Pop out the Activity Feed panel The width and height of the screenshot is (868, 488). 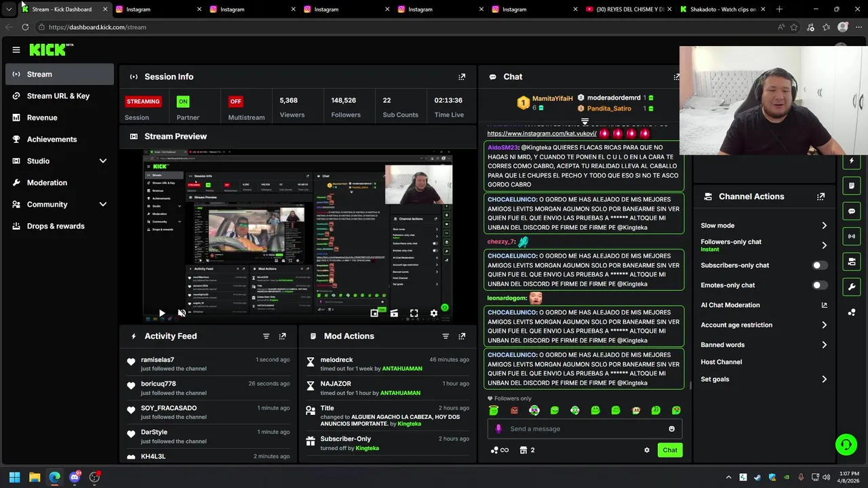(282, 336)
